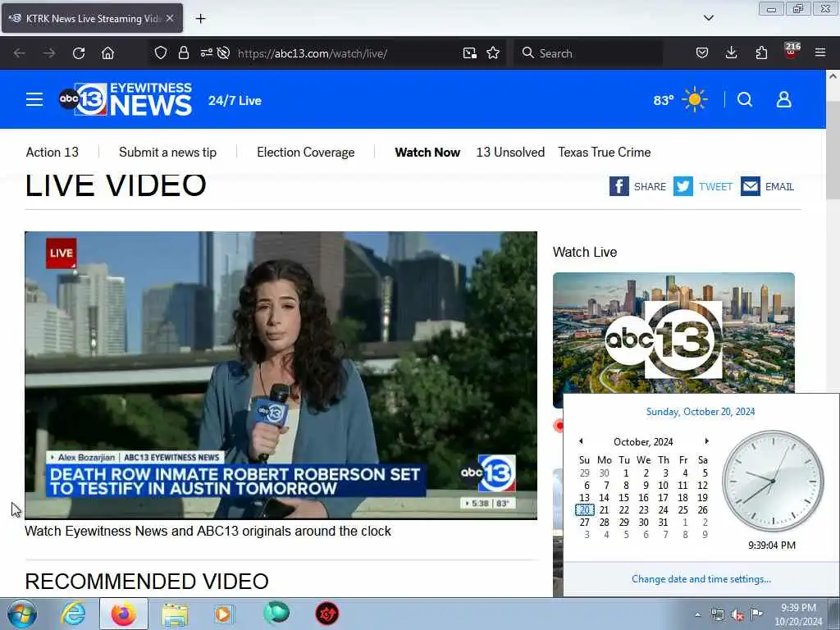This screenshot has width=840, height=630.
Task: Launch Internet Explorer from the taskbar
Action: coord(73,614)
